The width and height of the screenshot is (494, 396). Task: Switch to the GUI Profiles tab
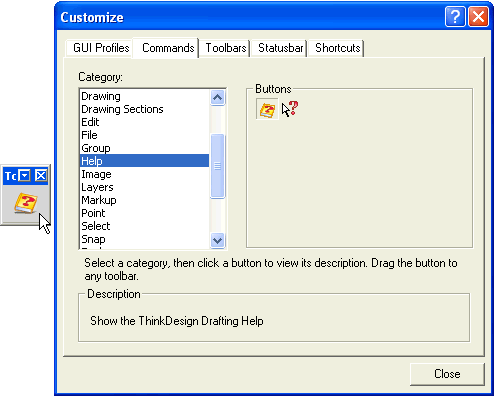coord(101,48)
